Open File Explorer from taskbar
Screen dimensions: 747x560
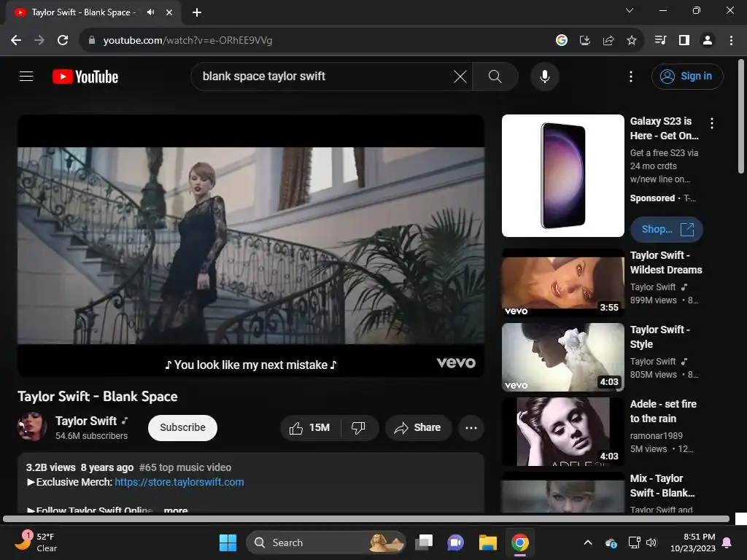click(x=488, y=542)
